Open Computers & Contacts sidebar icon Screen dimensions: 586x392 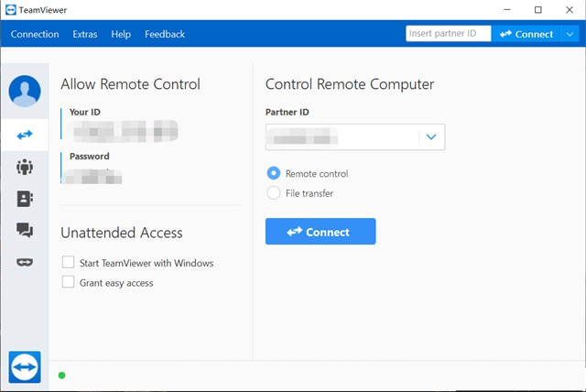click(x=25, y=199)
